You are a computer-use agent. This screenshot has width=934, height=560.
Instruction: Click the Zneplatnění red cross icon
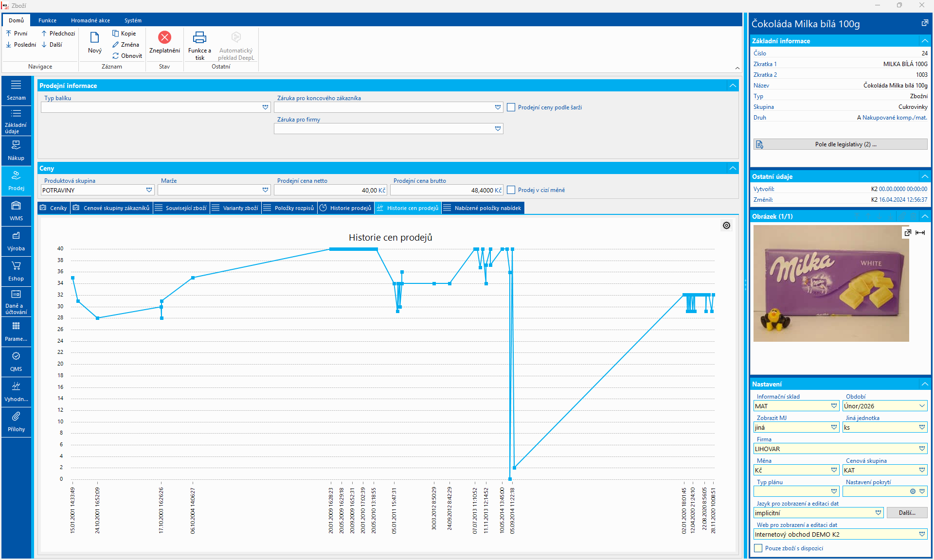click(164, 37)
